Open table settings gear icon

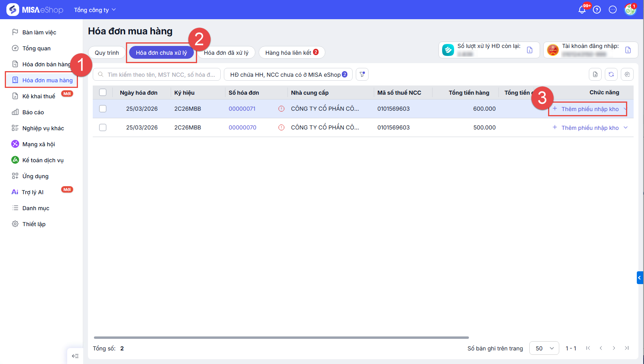627,74
